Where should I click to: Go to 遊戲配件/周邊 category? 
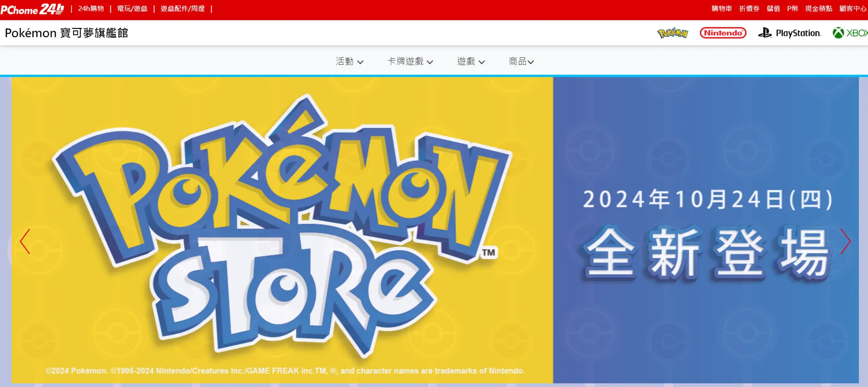pos(182,9)
